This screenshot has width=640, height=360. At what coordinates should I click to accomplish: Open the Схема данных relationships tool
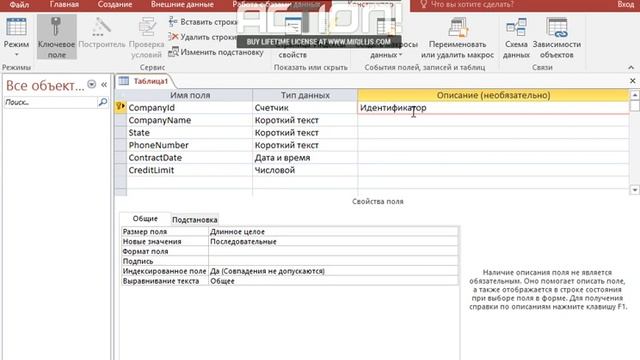(516, 38)
